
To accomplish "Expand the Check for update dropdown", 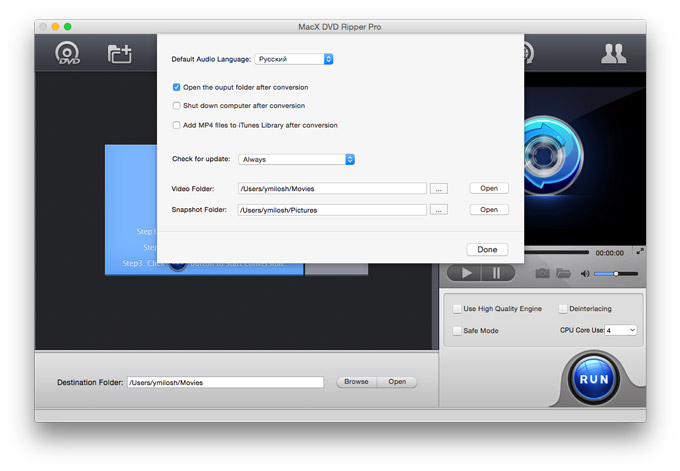I will [297, 159].
